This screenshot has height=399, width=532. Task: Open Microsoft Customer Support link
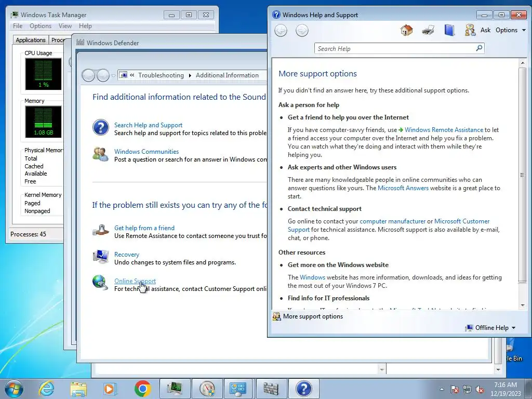(x=462, y=221)
